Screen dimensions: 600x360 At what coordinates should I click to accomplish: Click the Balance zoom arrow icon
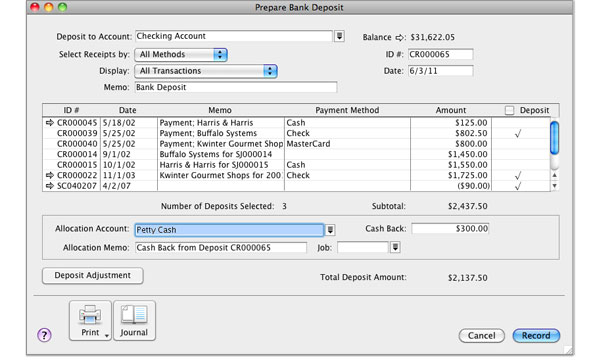[x=400, y=37]
